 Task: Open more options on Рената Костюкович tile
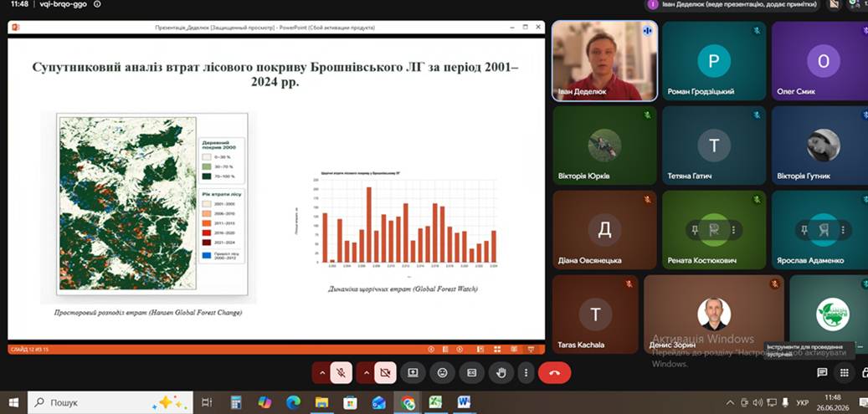coord(734,230)
